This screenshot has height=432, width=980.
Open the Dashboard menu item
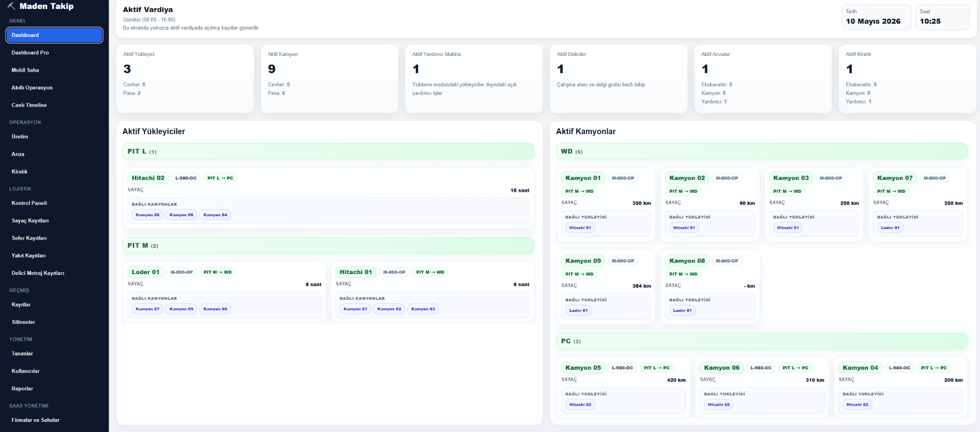54,35
